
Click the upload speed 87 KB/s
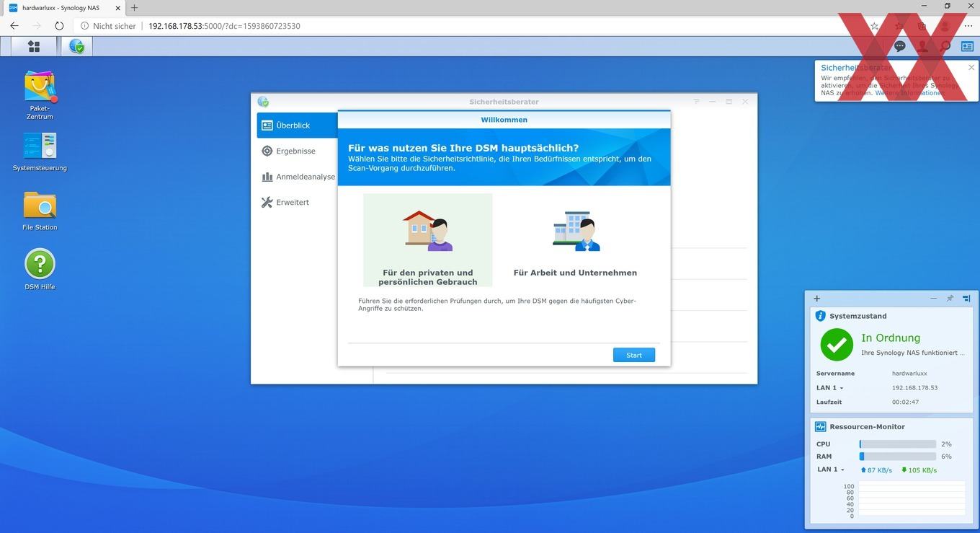(876, 470)
